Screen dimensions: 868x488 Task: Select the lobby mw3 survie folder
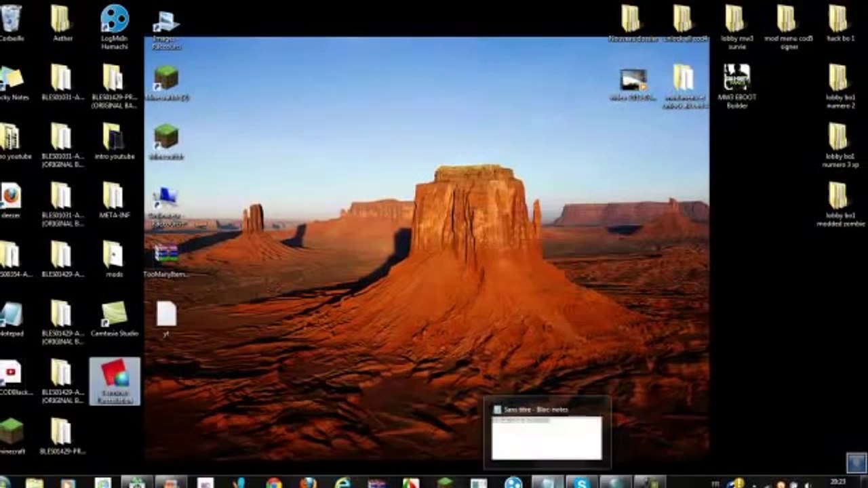pos(736,27)
